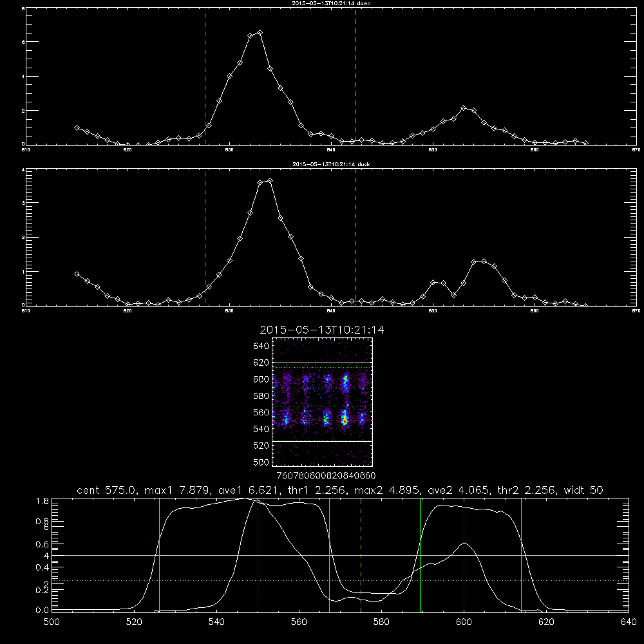Click the 'thr2 2.256' value in the bottom header
Image resolution: width=644 pixels, height=644 pixels.
point(527,490)
